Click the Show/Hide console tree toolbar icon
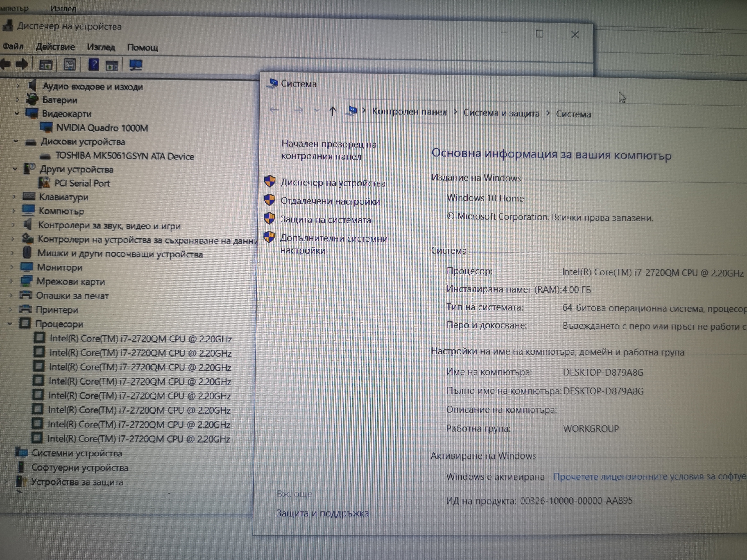The image size is (747, 560). [46, 64]
